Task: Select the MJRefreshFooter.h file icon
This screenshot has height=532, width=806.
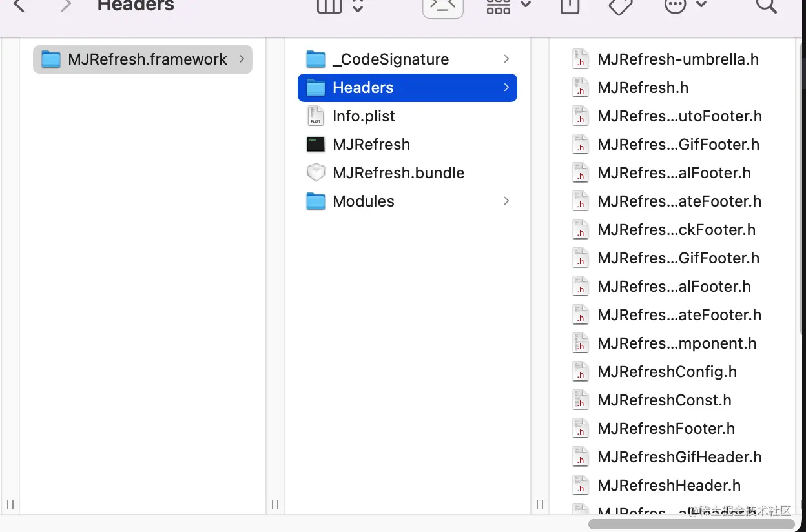Action: (x=581, y=429)
